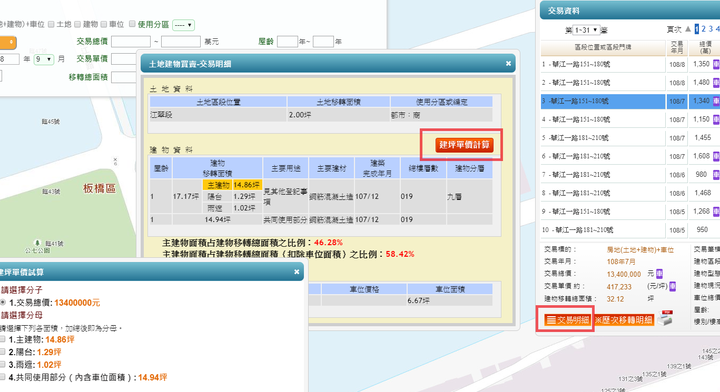Toggle the 土地 checkbox in filters
Screen dimensions: 720x392
coord(51,24)
